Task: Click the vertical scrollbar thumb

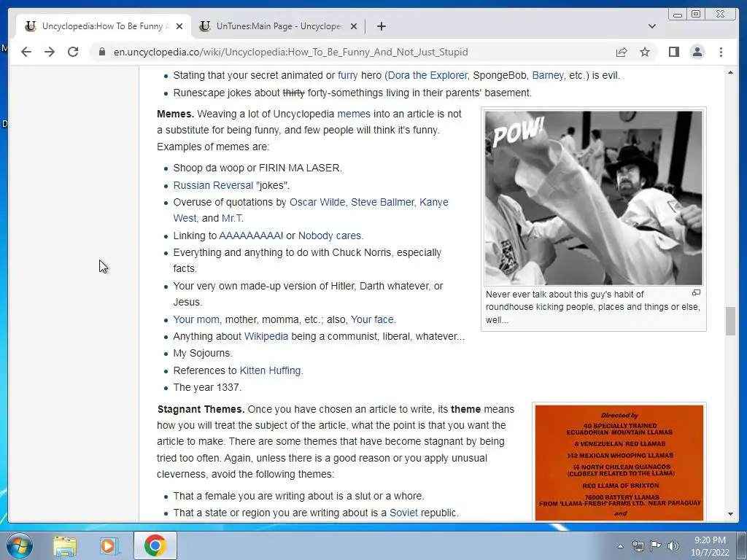Action: tap(730, 322)
